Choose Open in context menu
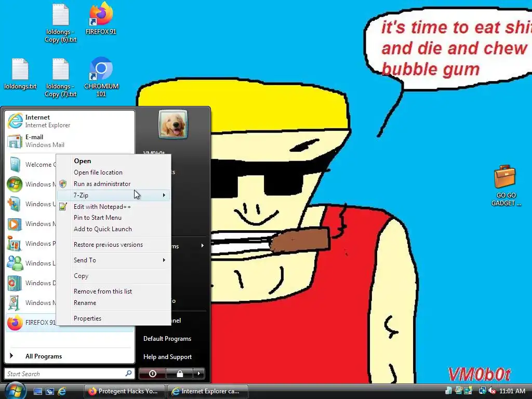Viewport: 532px width, 399px height. tap(114, 161)
